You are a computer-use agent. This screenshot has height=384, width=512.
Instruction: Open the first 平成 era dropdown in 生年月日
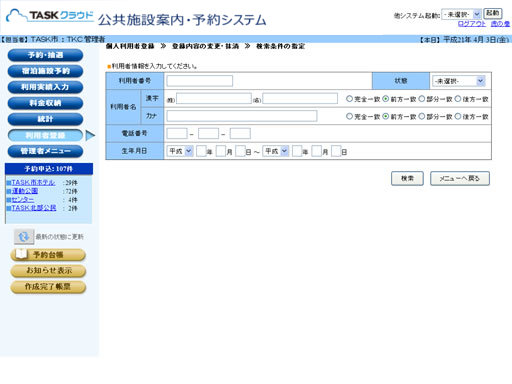pyautogui.click(x=180, y=151)
